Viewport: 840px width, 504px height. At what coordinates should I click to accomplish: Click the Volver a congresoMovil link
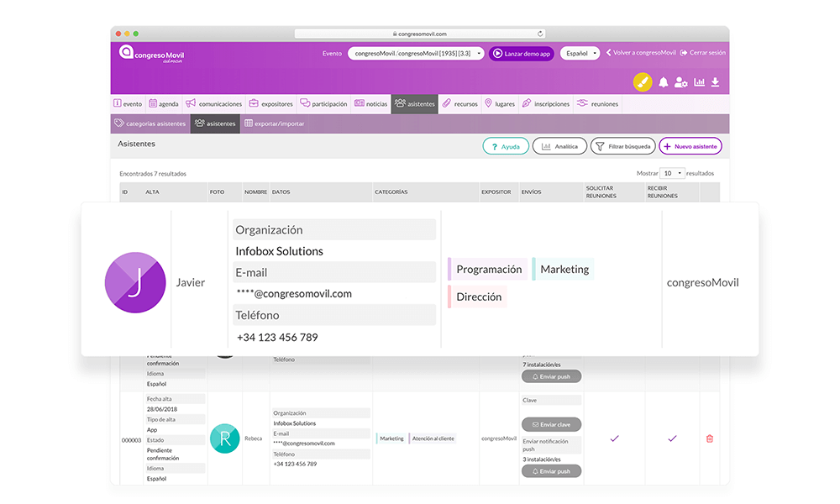tap(641, 52)
